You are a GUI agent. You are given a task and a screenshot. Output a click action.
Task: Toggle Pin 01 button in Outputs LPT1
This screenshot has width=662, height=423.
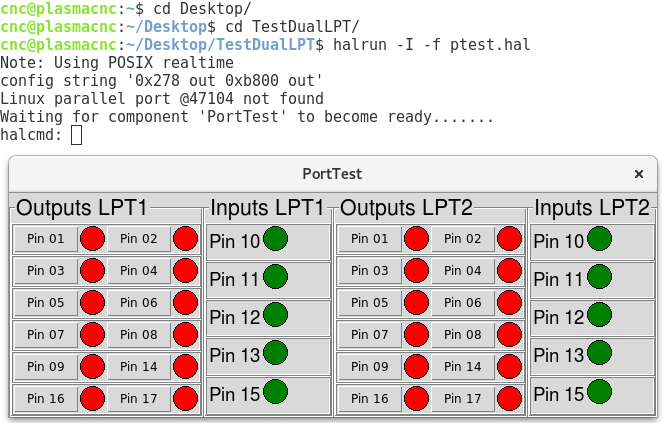point(46,239)
